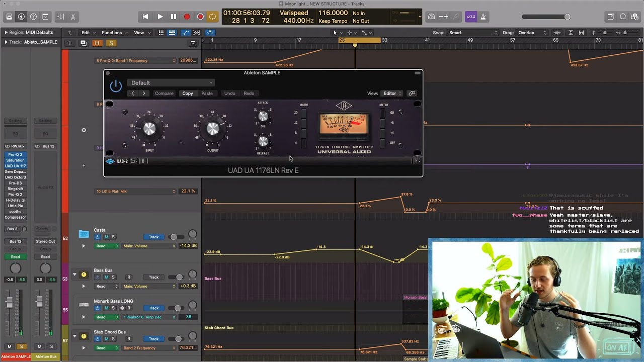Screen dimensions: 644x362
Task: Collapse the Bass Bus track stack triangle
Action: (x=74, y=275)
